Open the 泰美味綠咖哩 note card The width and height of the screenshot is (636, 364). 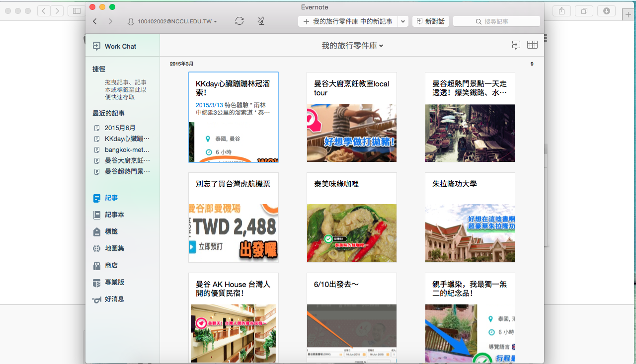(352, 218)
